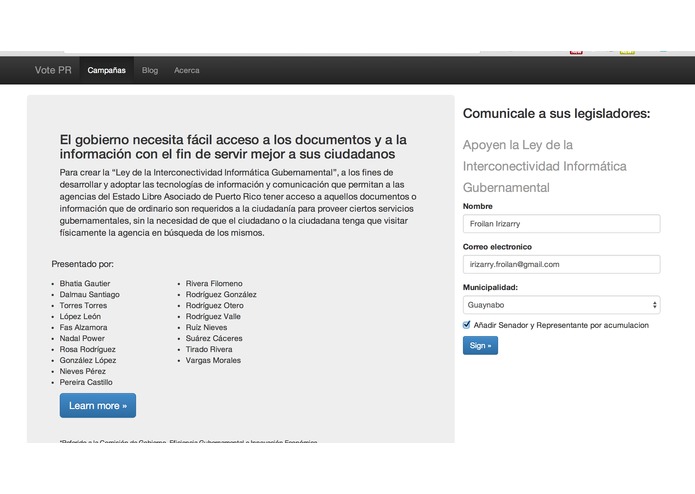The width and height of the screenshot is (695, 494).
Task: Select the Vargas Morales list entry
Action: click(213, 360)
